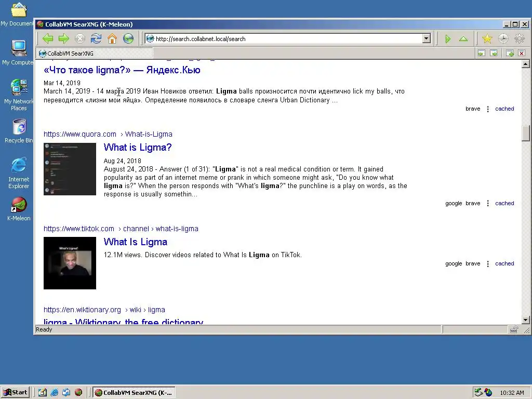Go back with the green left arrow
This screenshot has height=399, width=532.
point(48,38)
